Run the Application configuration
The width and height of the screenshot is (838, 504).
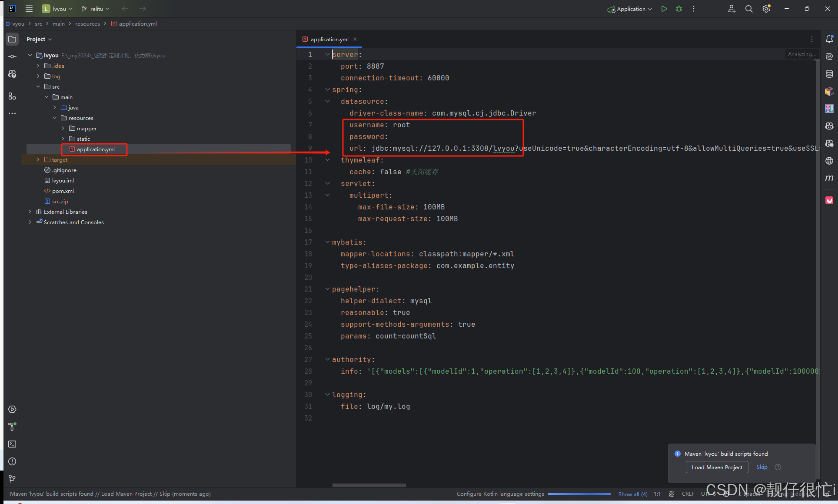point(664,9)
